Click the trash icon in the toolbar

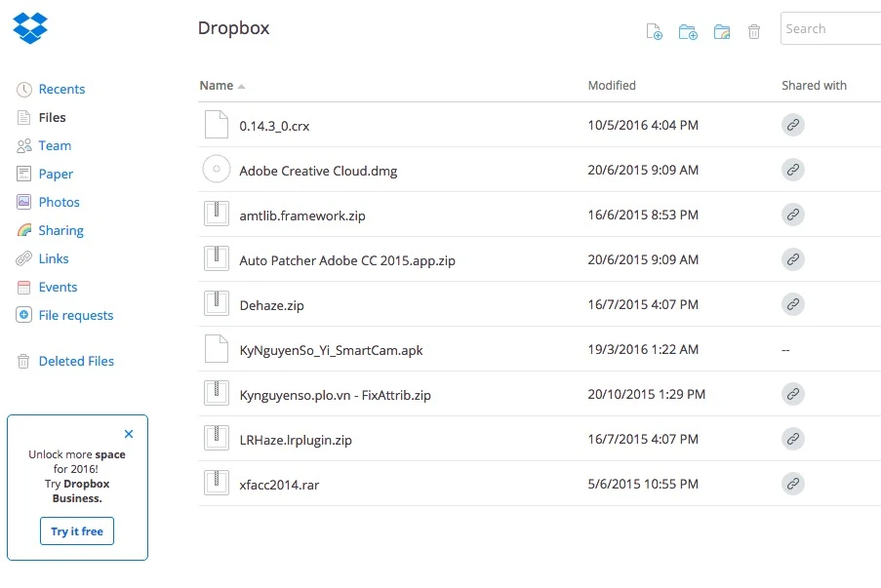753,31
